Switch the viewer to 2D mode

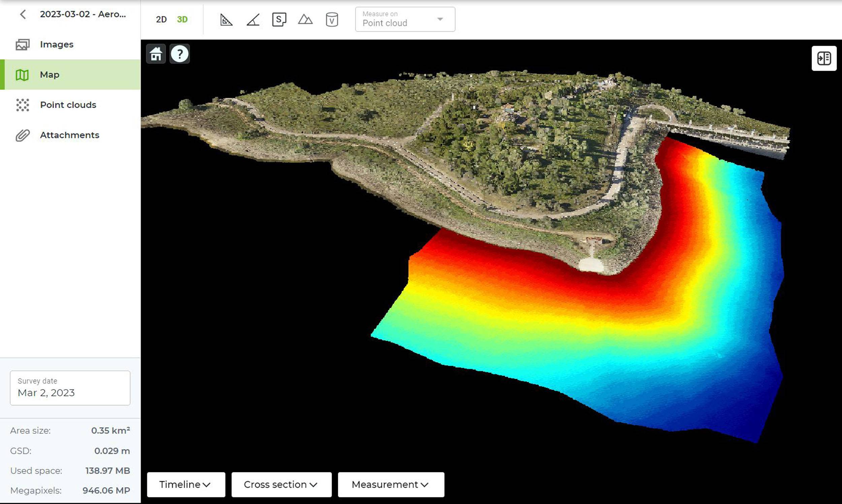161,20
